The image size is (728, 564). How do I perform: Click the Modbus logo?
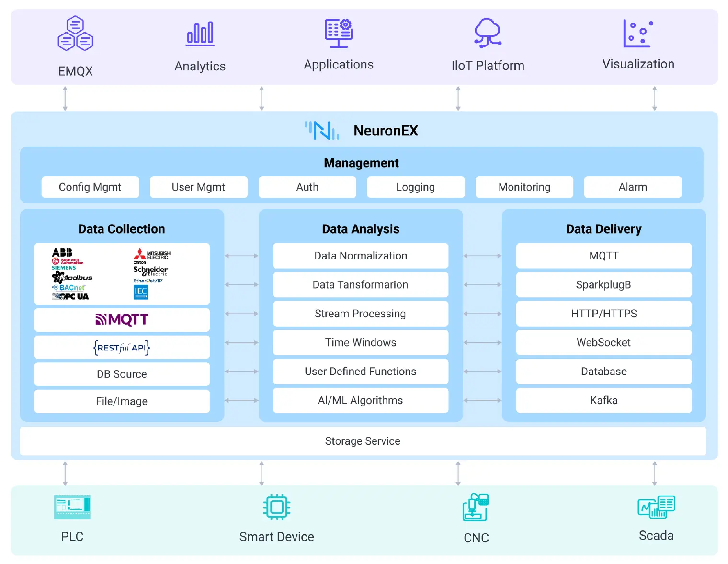(x=72, y=277)
